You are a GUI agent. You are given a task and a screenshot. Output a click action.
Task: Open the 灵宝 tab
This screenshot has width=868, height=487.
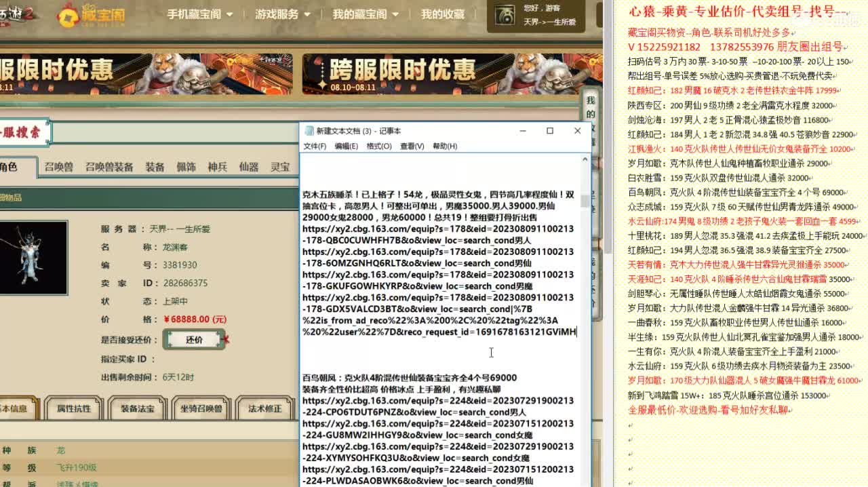(280, 167)
